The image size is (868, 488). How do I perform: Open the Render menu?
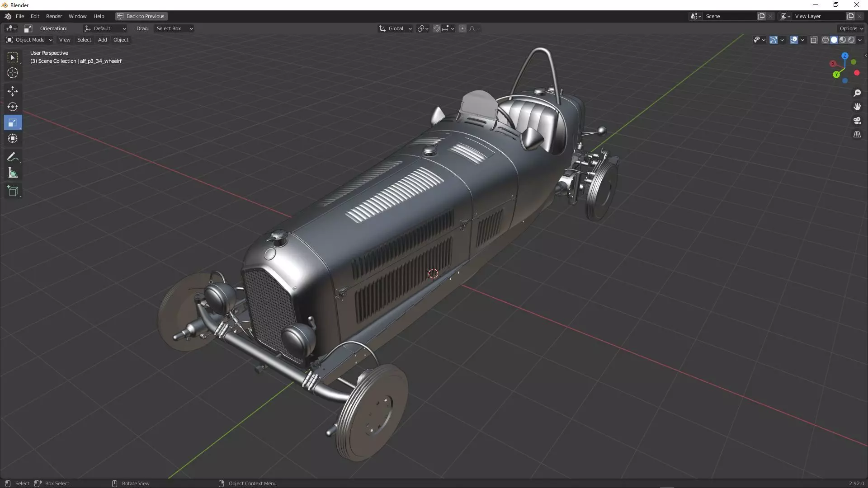point(54,16)
